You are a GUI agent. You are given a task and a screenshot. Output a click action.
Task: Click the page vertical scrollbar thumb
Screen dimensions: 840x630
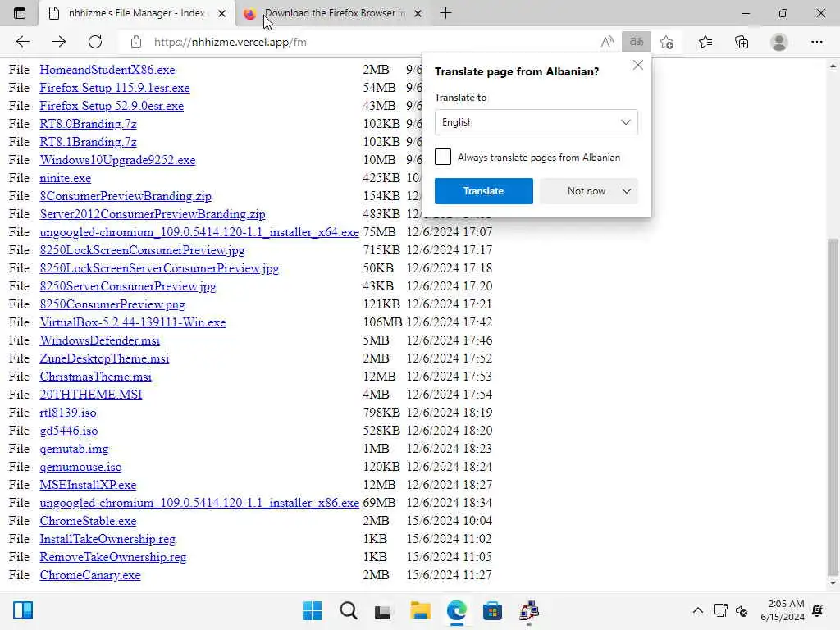(833, 405)
